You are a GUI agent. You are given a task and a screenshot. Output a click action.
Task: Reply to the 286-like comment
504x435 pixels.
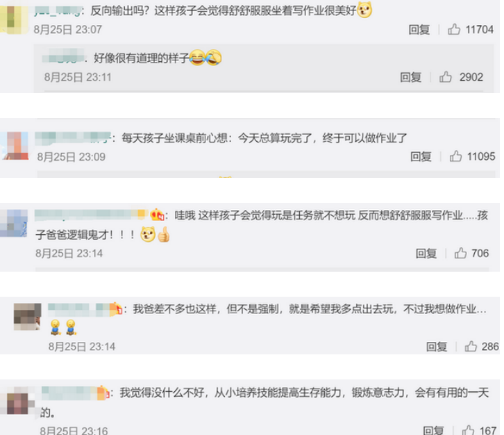pos(437,347)
